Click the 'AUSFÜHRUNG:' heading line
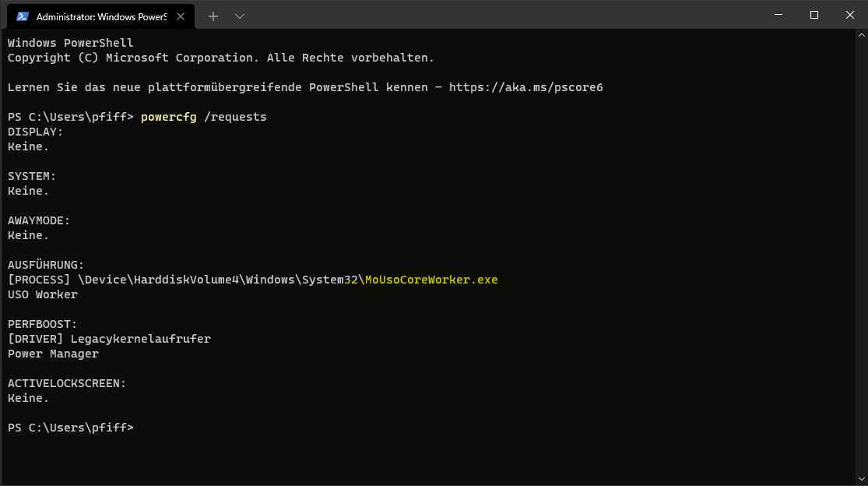Image resolution: width=868 pixels, height=486 pixels. (x=46, y=265)
